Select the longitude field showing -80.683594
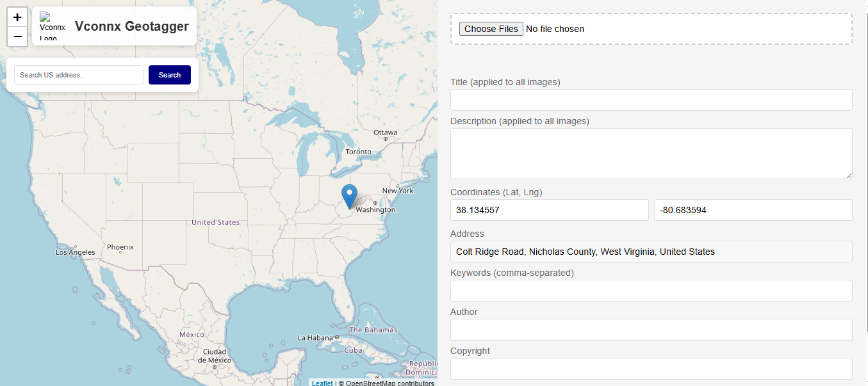Viewport: 868px width, 386px height. [x=753, y=210]
